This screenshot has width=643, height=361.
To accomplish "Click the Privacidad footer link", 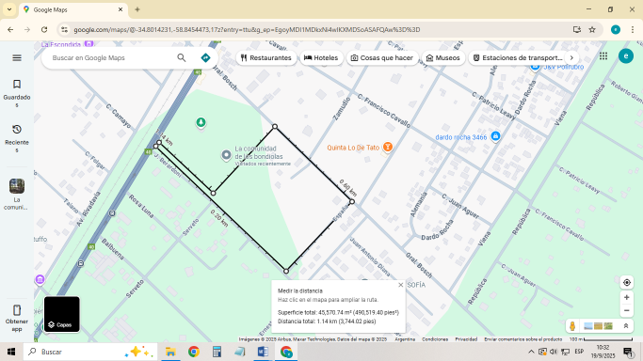I will pyautogui.click(x=466, y=339).
